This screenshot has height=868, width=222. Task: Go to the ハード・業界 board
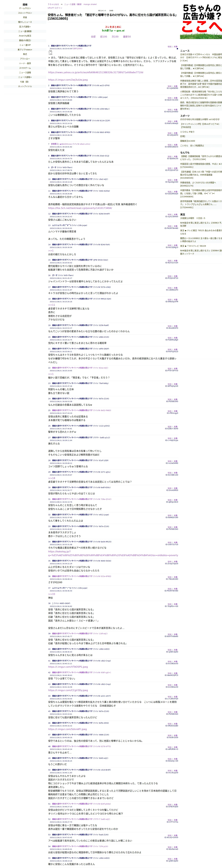(x=25, y=63)
